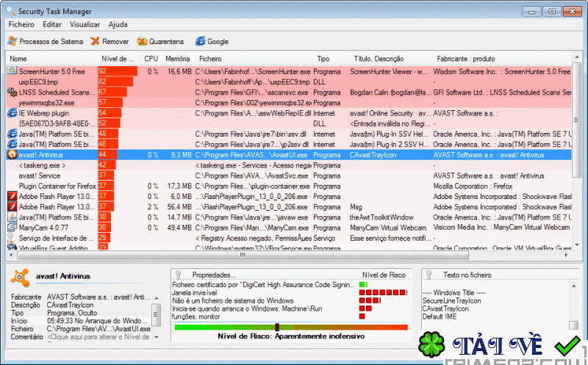Sort by the Memória column header
The width and height of the screenshot is (588, 365).
(178, 59)
